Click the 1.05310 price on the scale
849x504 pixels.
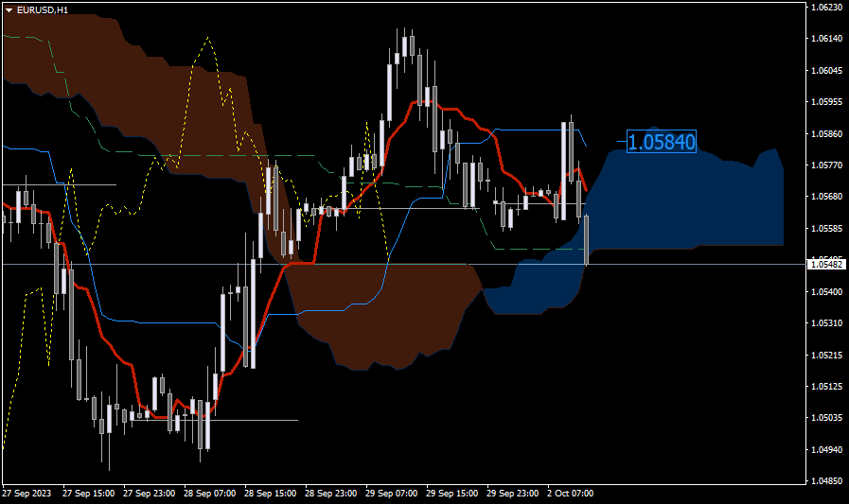click(x=826, y=322)
